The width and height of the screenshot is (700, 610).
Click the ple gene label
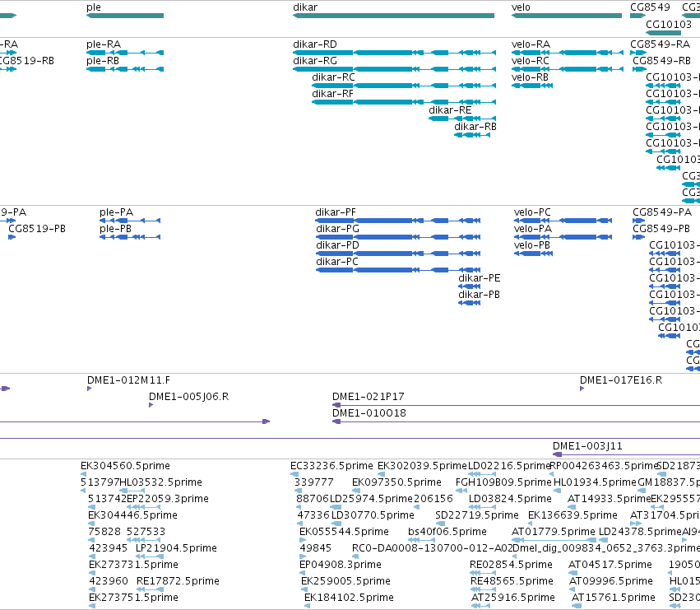click(x=94, y=7)
